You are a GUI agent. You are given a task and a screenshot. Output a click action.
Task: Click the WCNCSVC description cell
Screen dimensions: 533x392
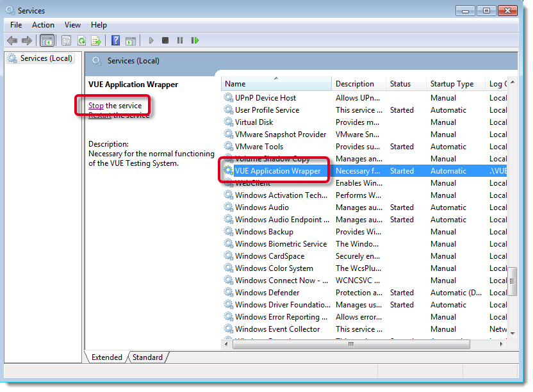click(358, 281)
